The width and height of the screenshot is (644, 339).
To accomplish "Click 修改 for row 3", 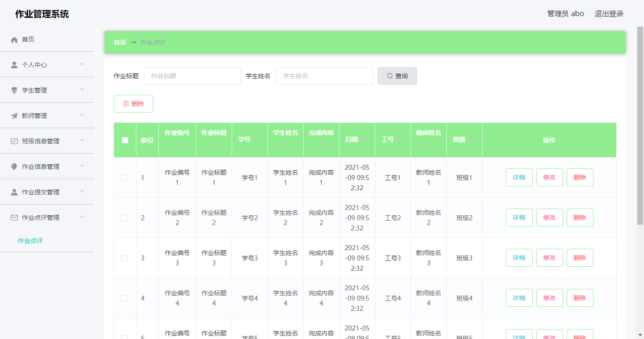I will [x=549, y=258].
